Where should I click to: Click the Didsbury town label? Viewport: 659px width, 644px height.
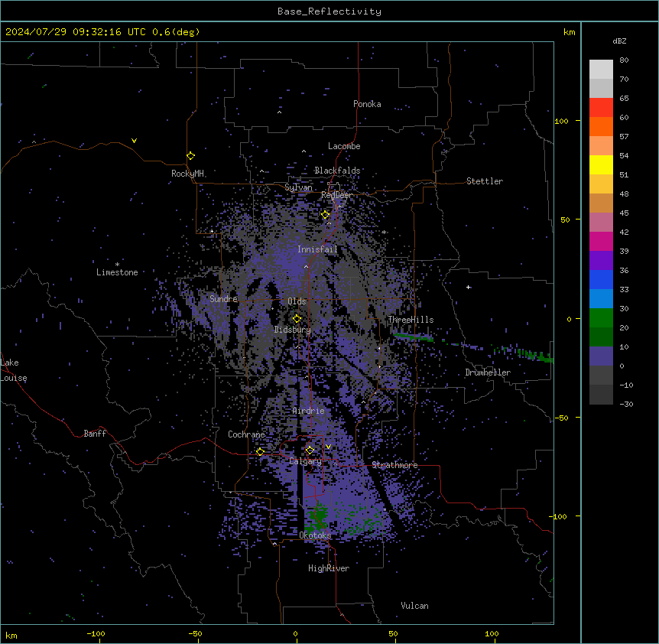pos(292,330)
